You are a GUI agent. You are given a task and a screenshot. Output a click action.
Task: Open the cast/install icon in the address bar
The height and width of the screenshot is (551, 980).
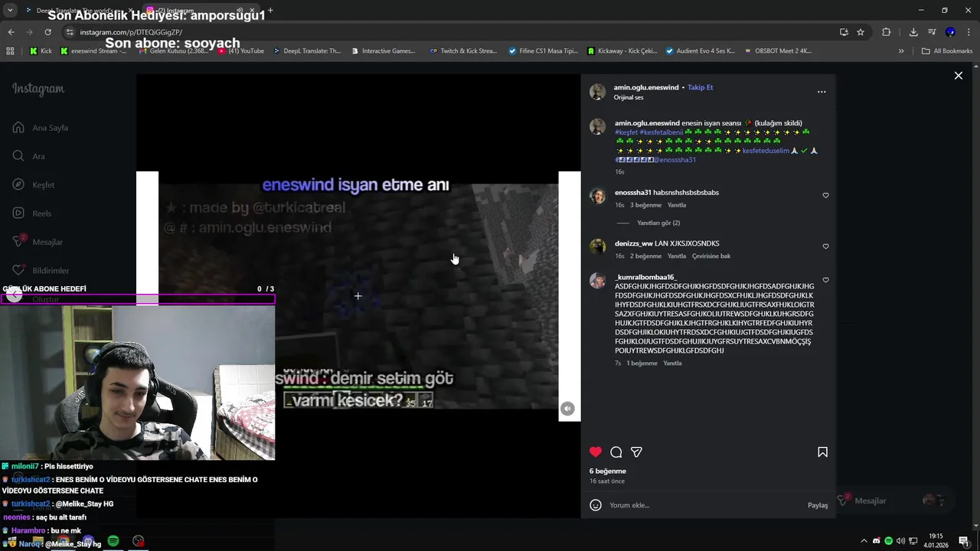[x=844, y=32]
